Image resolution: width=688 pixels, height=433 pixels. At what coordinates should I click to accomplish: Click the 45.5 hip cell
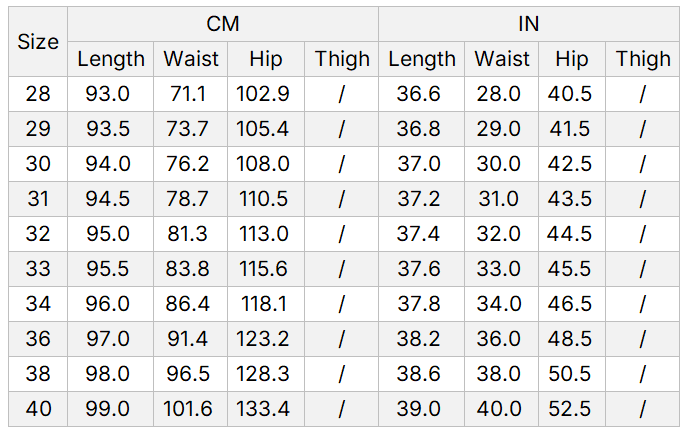pyautogui.click(x=571, y=269)
